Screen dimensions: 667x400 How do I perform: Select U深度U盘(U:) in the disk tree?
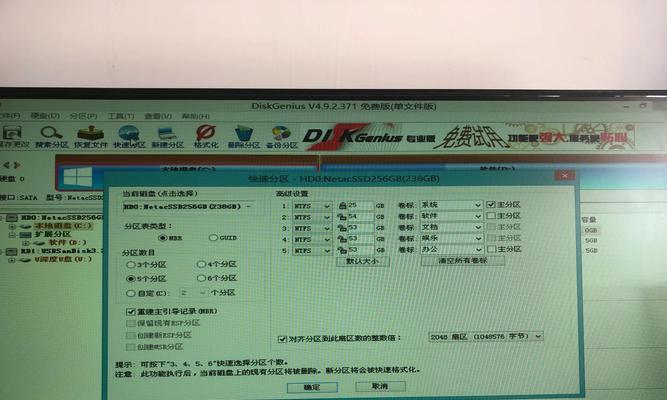point(63,259)
